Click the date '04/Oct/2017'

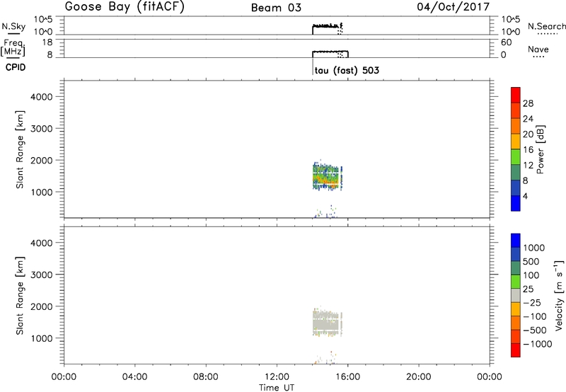pyautogui.click(x=453, y=7)
